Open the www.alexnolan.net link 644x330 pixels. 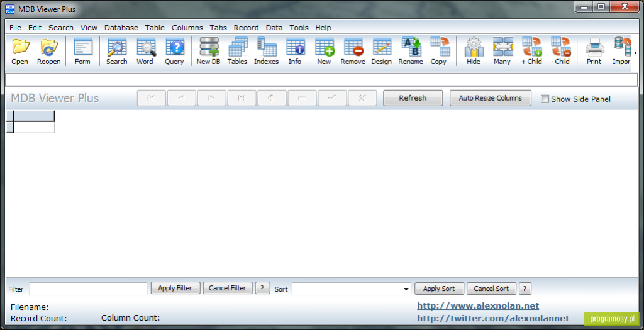click(478, 305)
